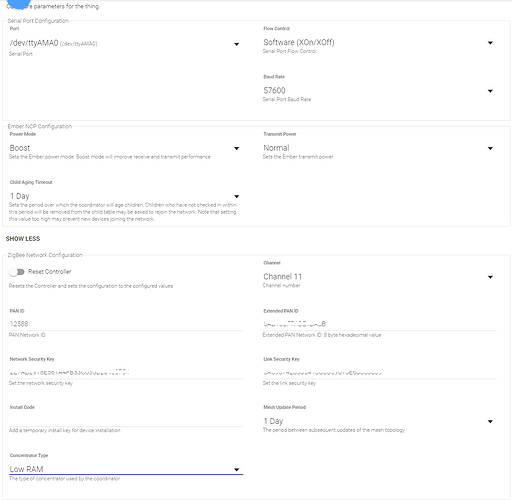Open the Child Aging Timeout dropdown
This screenshot has height=500, width=512.
[x=125, y=196]
